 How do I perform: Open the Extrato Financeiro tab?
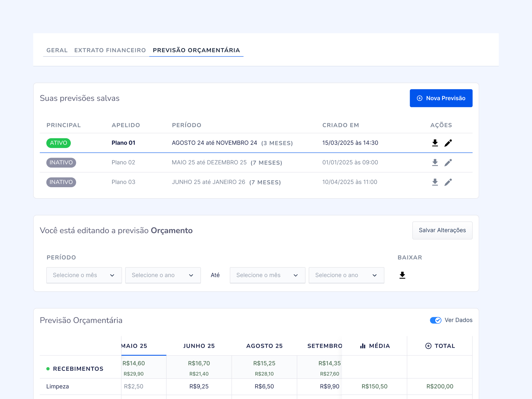[x=110, y=50]
